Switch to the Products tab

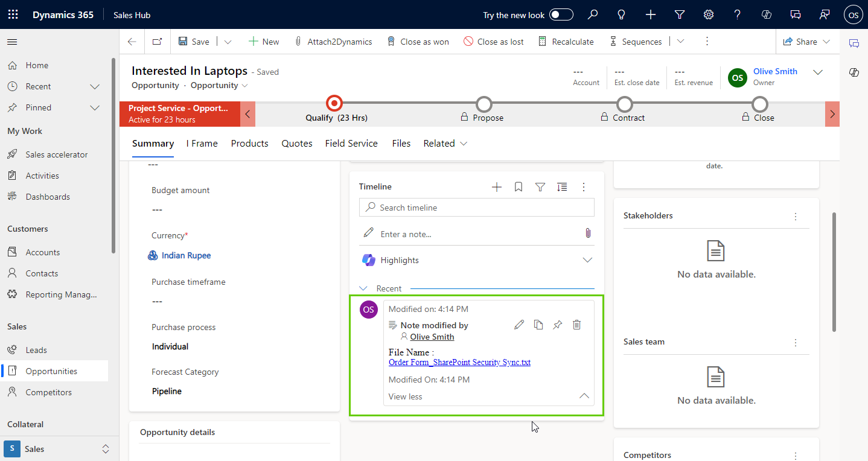249,144
